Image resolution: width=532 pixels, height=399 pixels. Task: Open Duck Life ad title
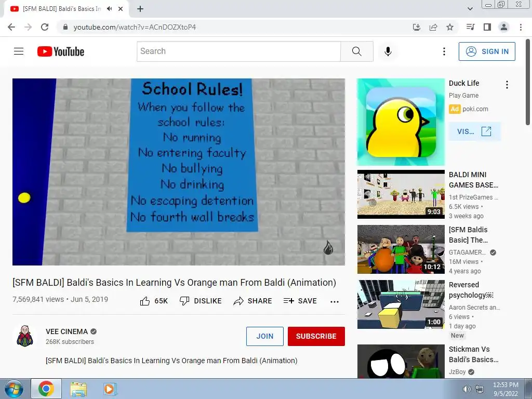(x=464, y=83)
